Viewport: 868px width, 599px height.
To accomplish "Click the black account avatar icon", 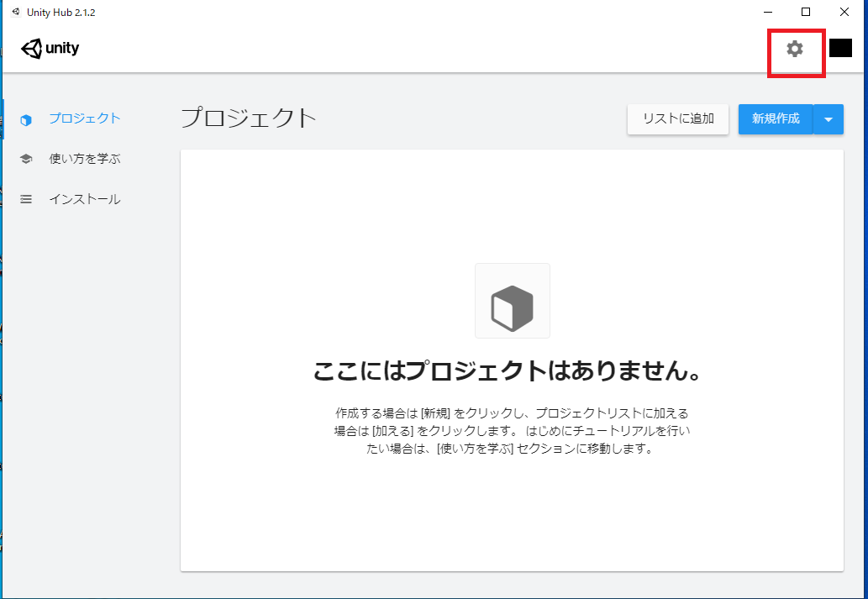I will (840, 48).
